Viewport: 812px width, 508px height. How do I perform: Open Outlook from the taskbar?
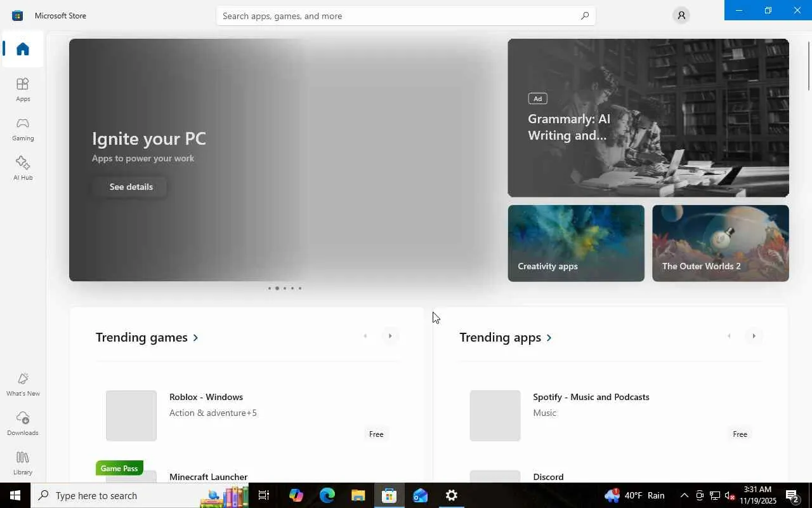420,495
